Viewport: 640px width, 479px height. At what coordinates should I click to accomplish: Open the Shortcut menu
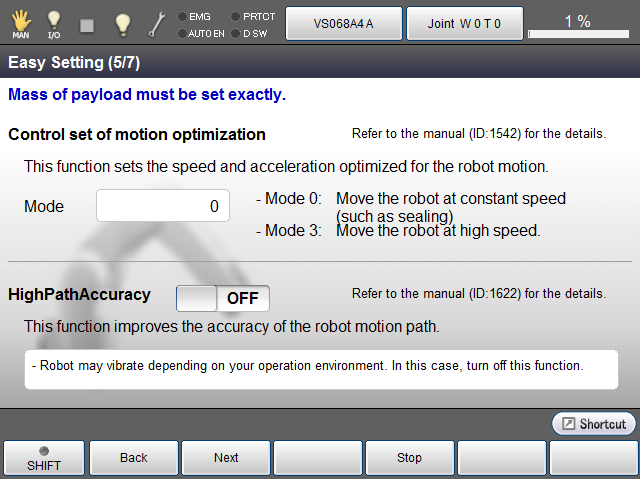(594, 424)
